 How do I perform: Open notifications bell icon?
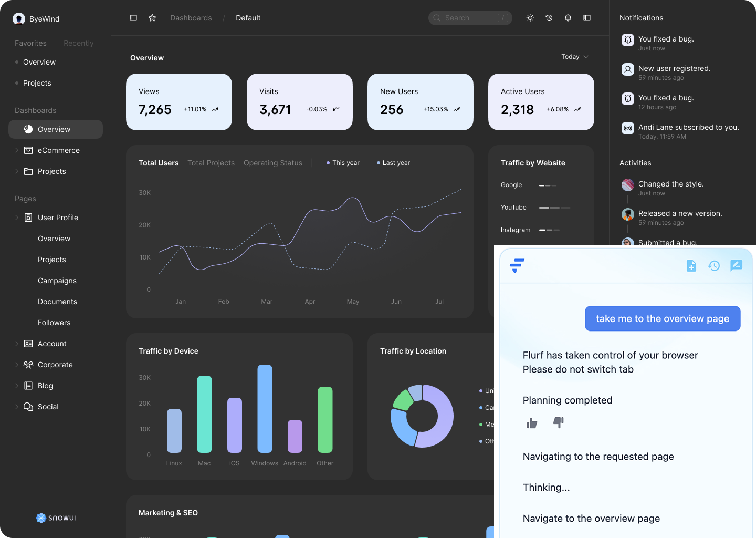pyautogui.click(x=568, y=18)
